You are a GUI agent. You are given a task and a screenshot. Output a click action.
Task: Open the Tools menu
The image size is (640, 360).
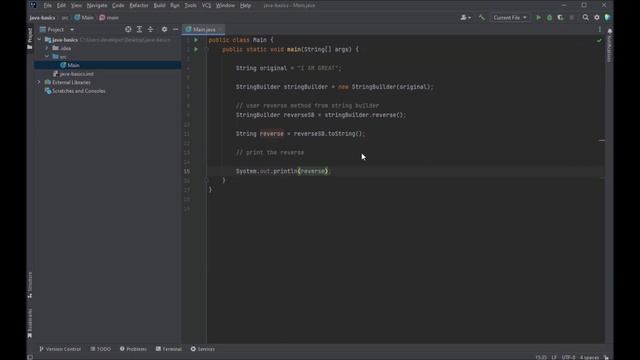click(x=190, y=5)
